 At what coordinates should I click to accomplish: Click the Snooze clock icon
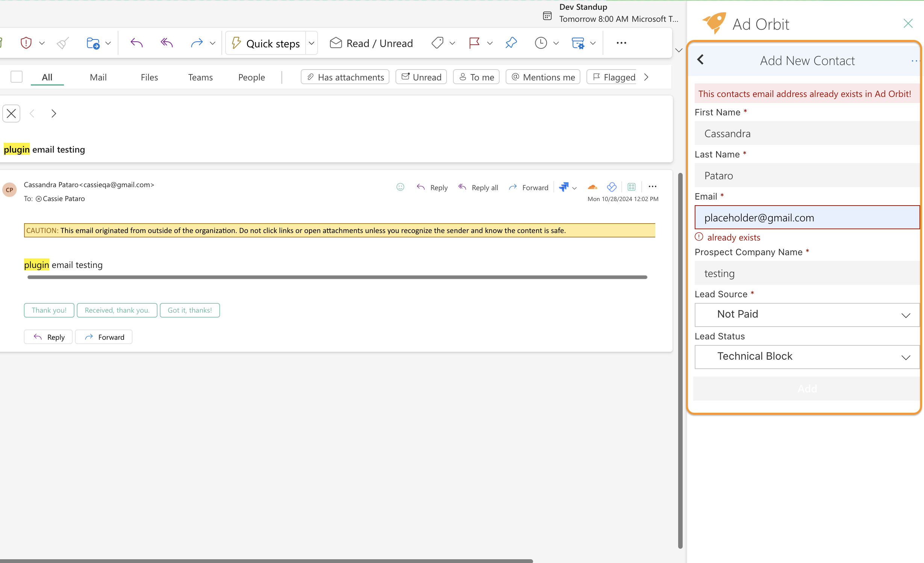(x=541, y=43)
